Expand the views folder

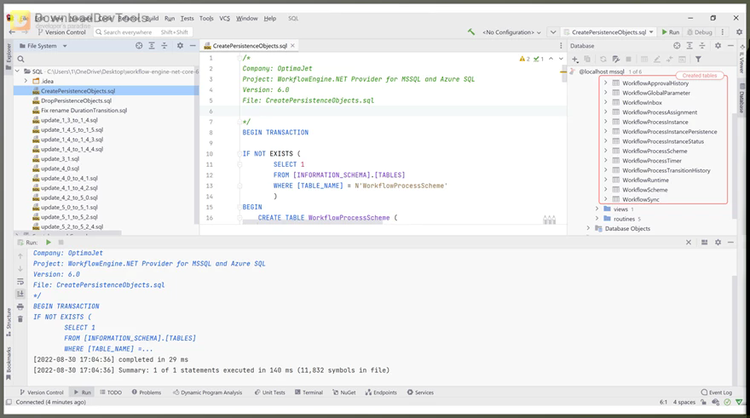597,209
